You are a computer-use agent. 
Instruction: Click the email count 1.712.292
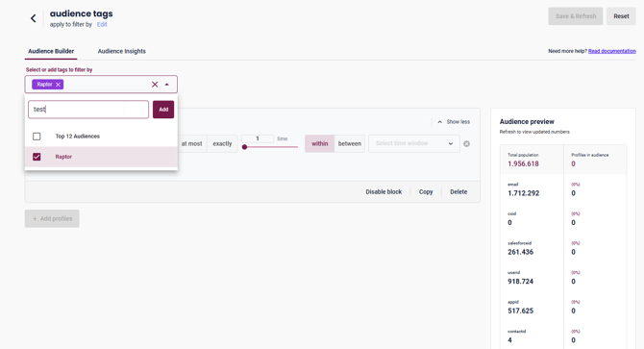tap(523, 193)
